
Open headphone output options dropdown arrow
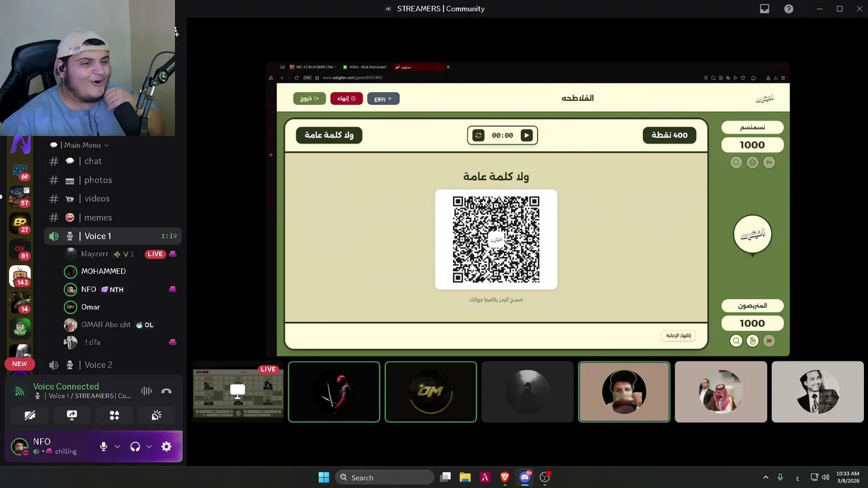(149, 447)
